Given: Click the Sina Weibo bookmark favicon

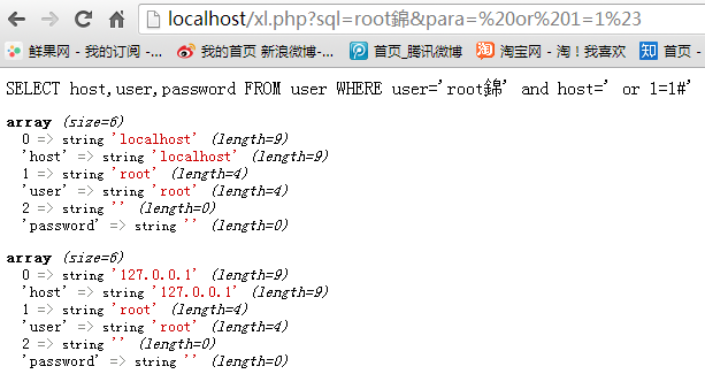Looking at the screenshot, I should coord(186,51).
